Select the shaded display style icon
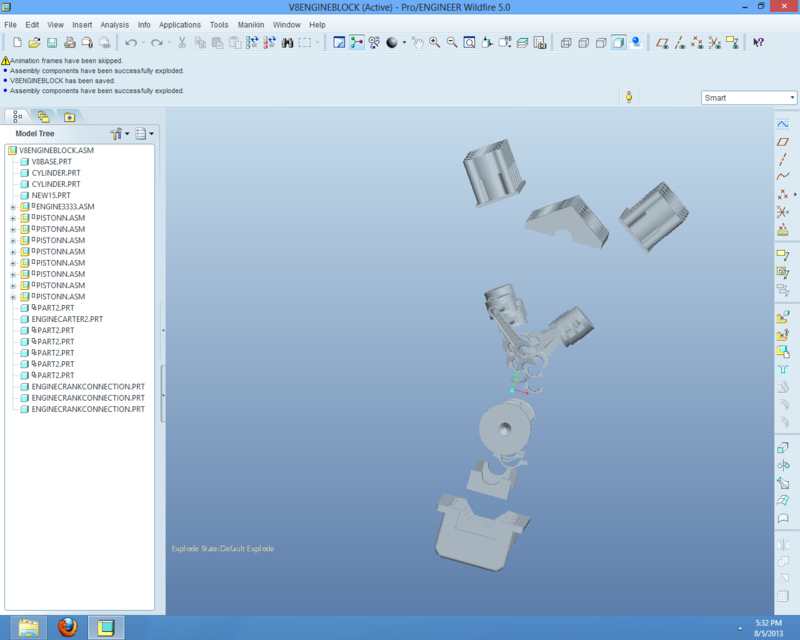 pyautogui.click(x=617, y=43)
